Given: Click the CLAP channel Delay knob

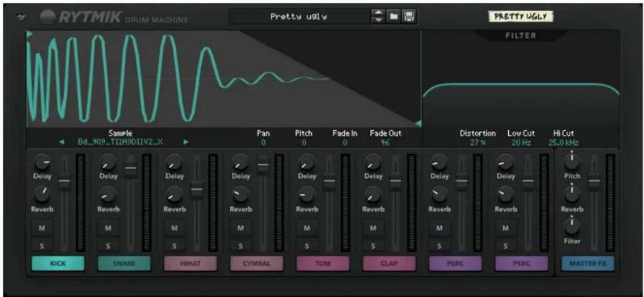Looking at the screenshot, I should point(373,163).
